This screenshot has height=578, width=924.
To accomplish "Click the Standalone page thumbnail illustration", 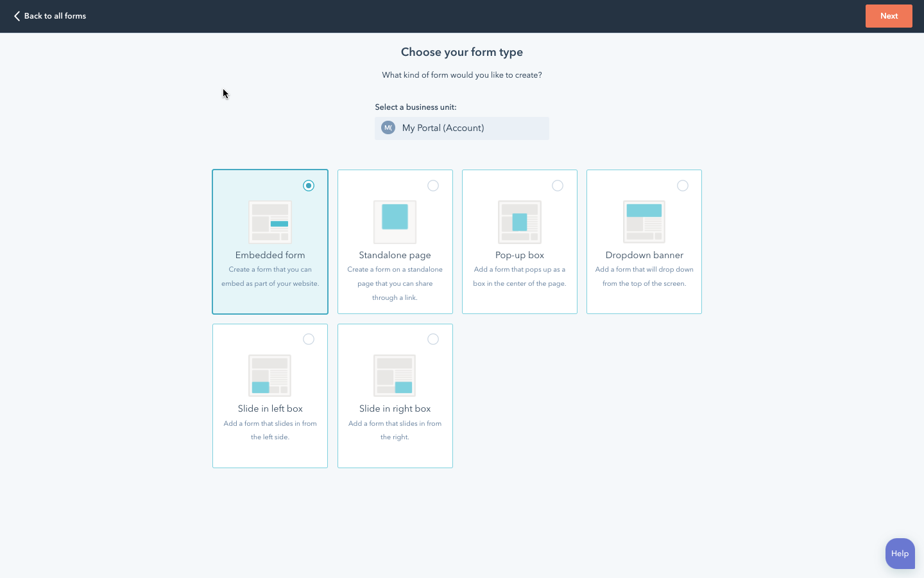I will point(394,222).
